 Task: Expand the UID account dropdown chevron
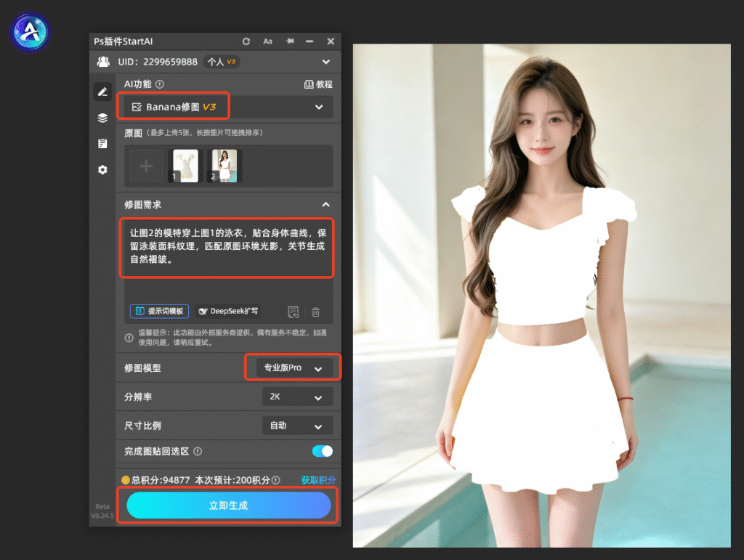click(x=326, y=62)
